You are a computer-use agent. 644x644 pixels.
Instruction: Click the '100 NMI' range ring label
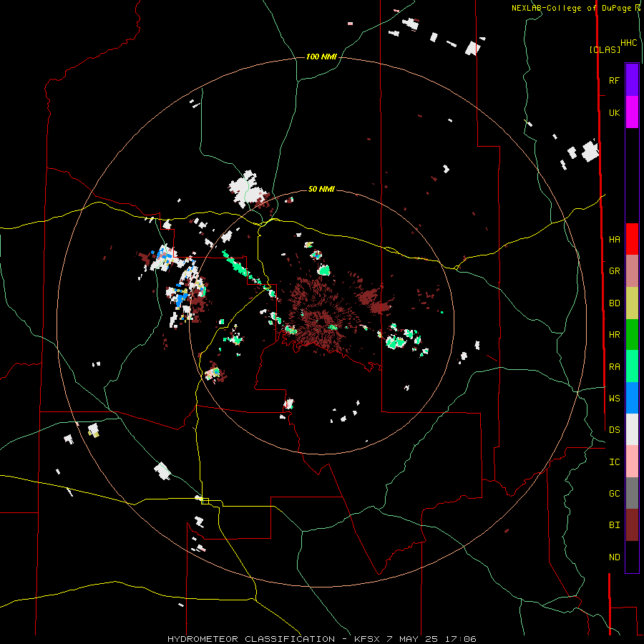pyautogui.click(x=321, y=57)
